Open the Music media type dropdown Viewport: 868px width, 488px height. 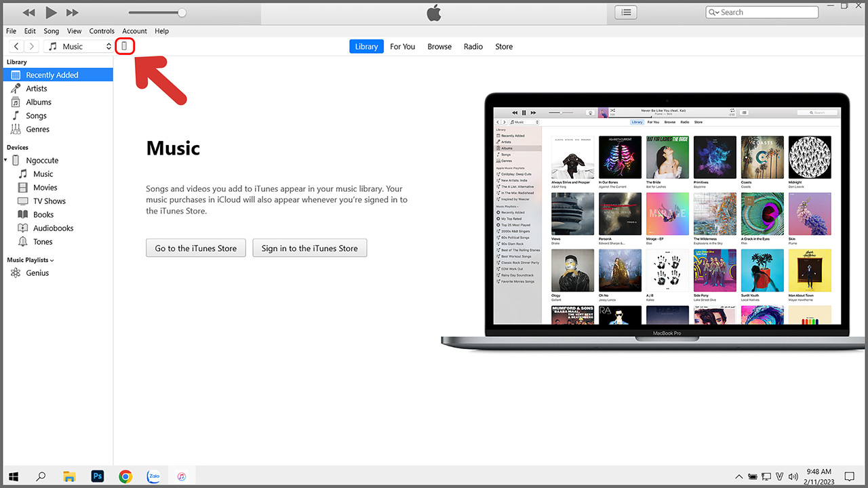(x=79, y=46)
